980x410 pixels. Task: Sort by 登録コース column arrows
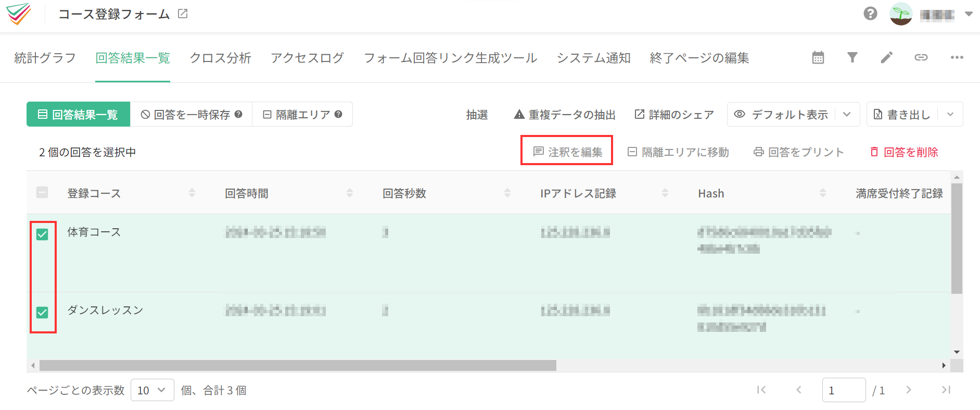[192, 193]
